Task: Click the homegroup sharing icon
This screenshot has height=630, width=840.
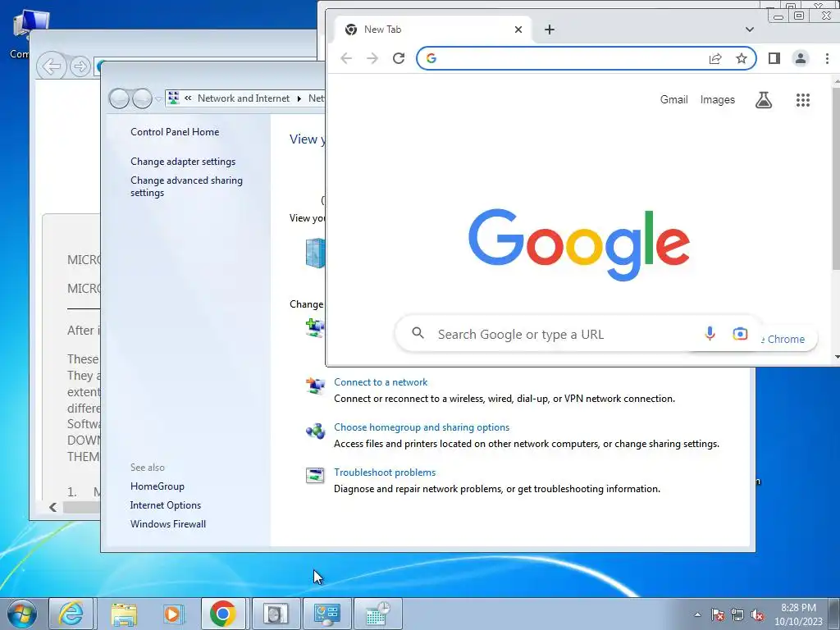Action: [315, 430]
